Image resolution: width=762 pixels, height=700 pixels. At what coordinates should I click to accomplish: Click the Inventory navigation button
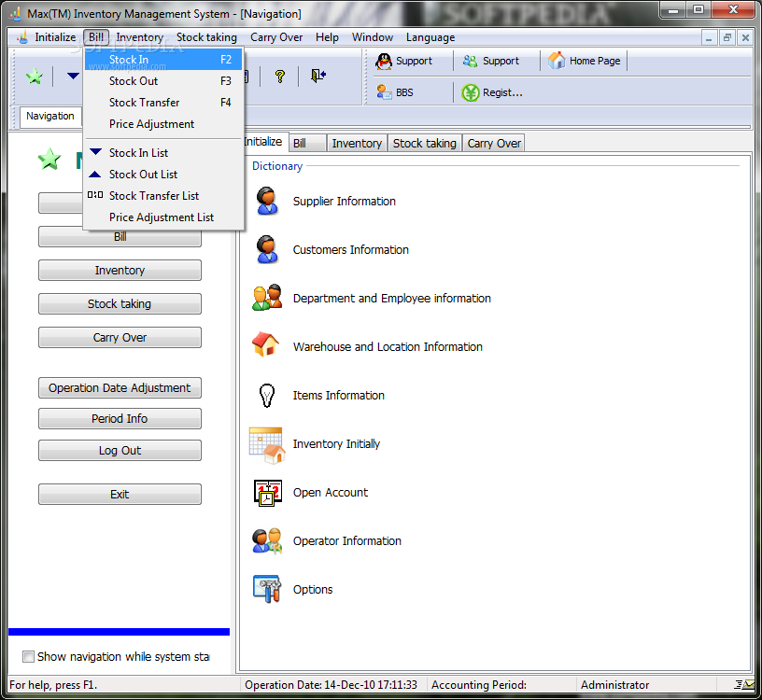tap(120, 270)
